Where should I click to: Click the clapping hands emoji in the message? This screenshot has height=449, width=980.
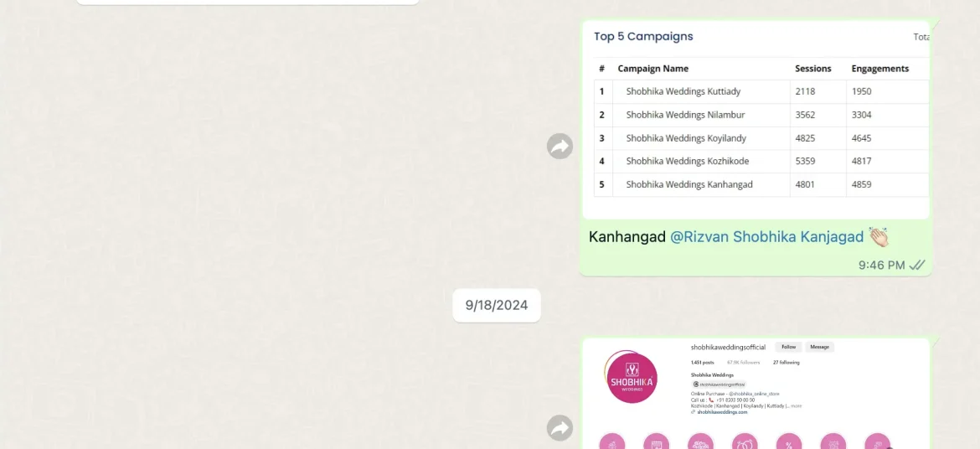[x=879, y=236]
